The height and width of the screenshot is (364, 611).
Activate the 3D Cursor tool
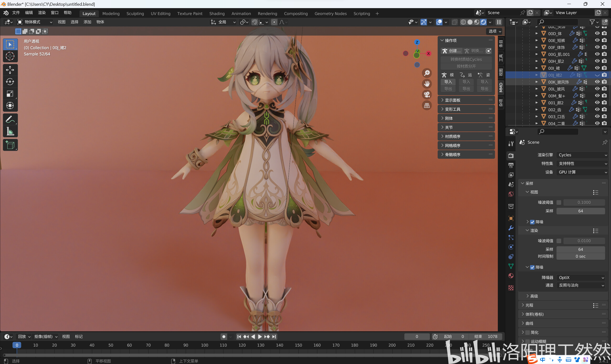coord(10,56)
